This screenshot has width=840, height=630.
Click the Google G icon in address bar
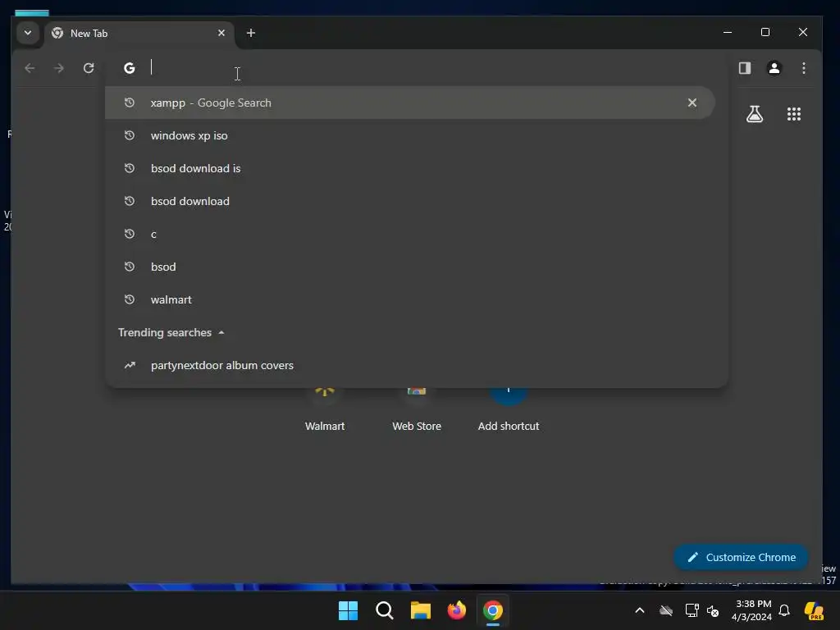click(129, 68)
